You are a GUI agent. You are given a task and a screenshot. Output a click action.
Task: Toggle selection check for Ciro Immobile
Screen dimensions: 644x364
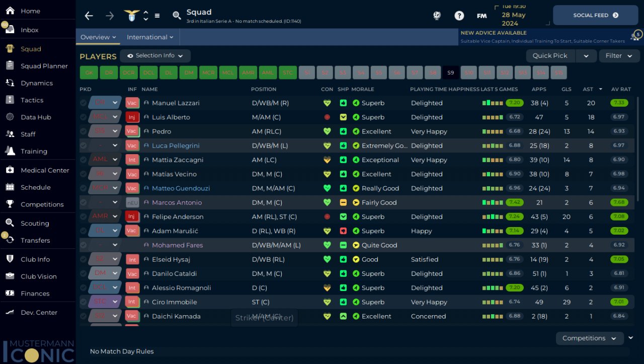coord(83,302)
